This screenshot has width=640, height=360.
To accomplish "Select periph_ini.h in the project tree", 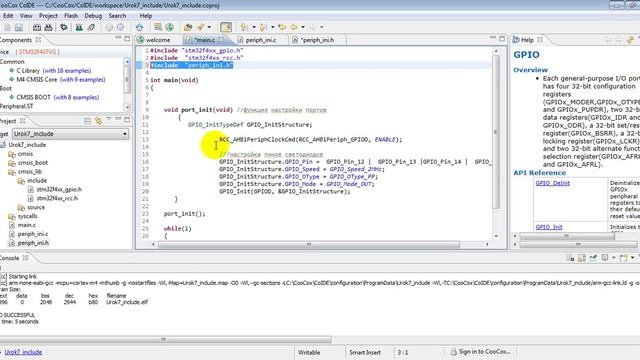I will [33, 243].
